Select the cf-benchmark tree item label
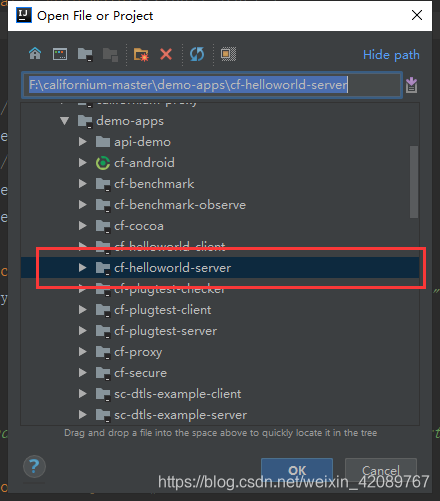This screenshot has width=440, height=501. point(154,184)
